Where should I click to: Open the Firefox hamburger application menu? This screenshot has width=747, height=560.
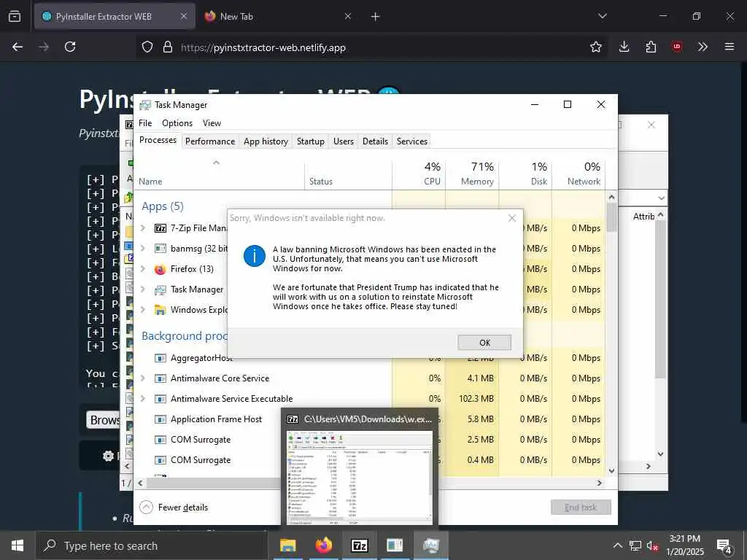click(x=729, y=47)
